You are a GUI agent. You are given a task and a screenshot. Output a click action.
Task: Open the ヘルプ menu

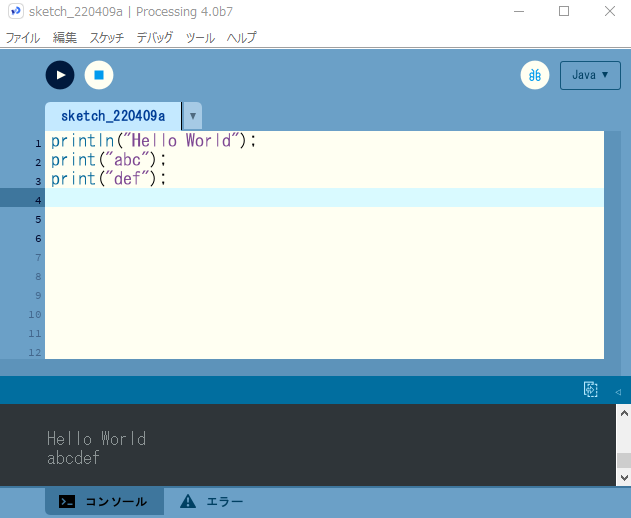tap(241, 38)
